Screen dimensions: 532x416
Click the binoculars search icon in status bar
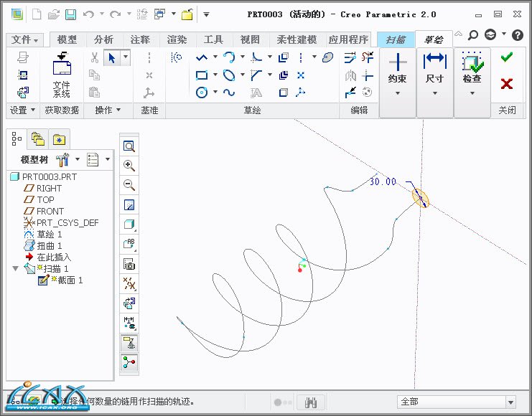point(311,402)
